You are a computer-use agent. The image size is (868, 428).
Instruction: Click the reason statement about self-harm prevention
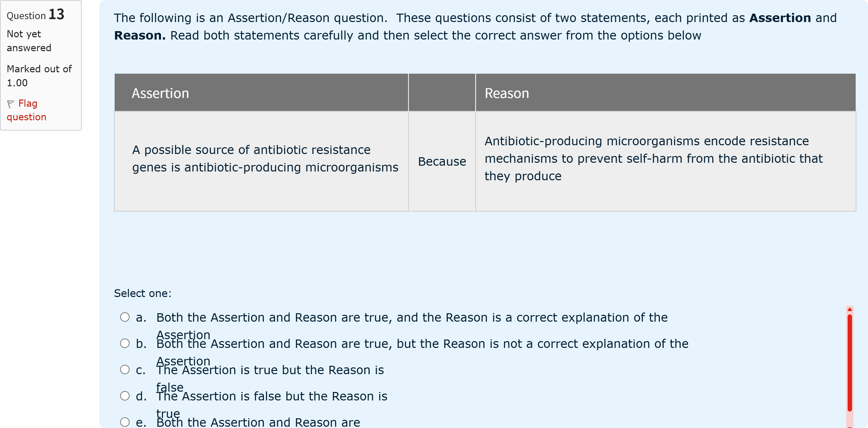tap(653, 158)
